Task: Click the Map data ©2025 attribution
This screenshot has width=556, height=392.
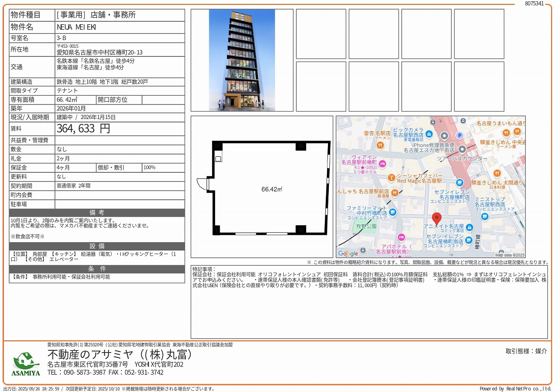Action: pyautogui.click(x=510, y=255)
